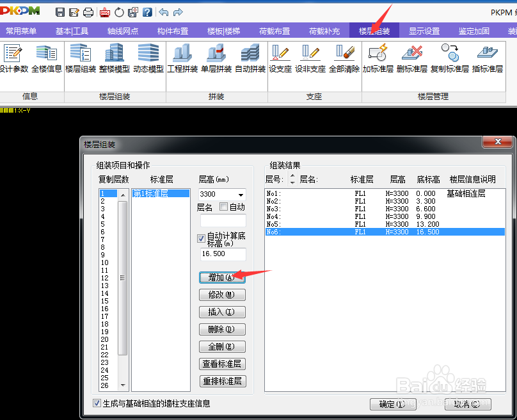Close the 楼层组装 dialog
The height and width of the screenshot is (420, 517).
pos(498,141)
